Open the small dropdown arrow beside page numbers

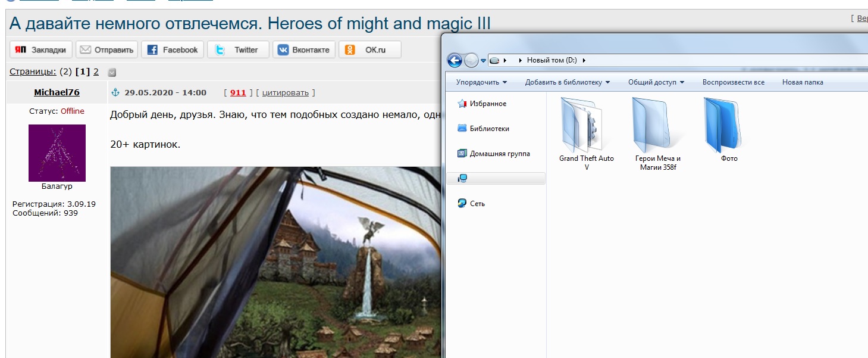pyautogui.click(x=112, y=73)
